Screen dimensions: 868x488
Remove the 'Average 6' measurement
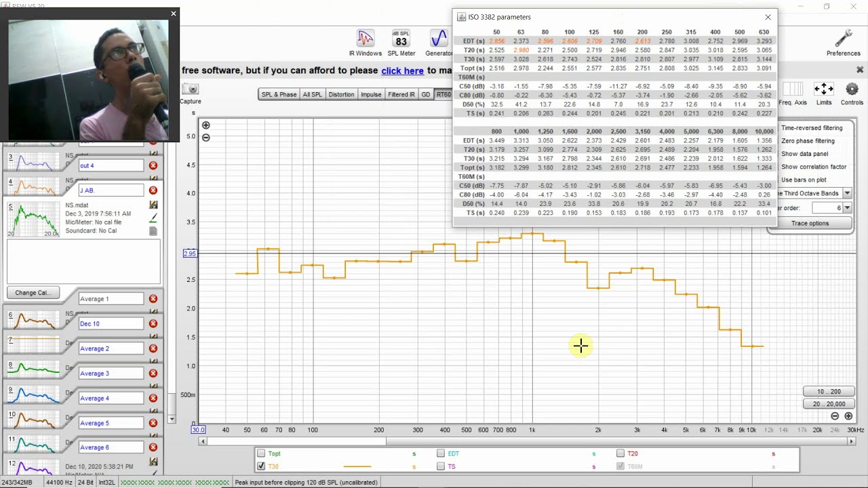tap(153, 447)
